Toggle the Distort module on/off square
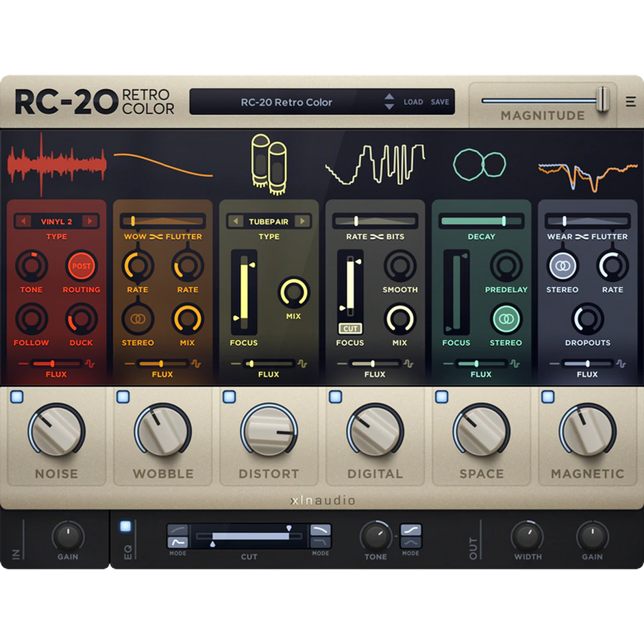The width and height of the screenshot is (644, 644). coord(229,397)
